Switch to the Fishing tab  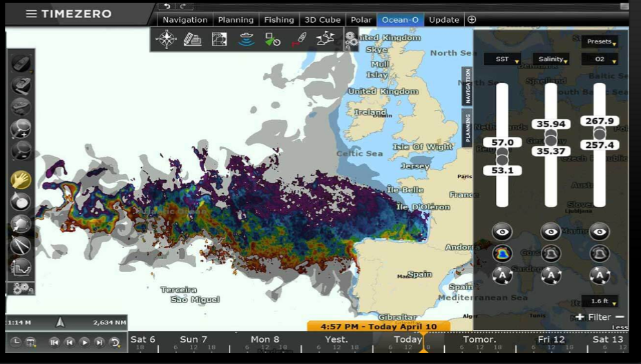coord(279,20)
